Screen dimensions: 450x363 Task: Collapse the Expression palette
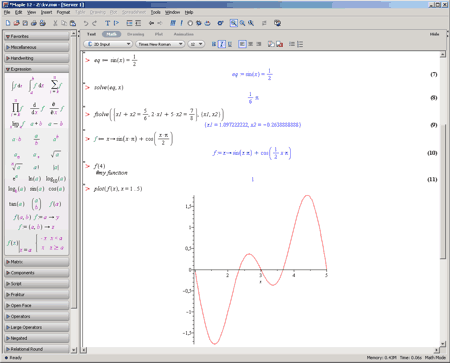point(37,69)
